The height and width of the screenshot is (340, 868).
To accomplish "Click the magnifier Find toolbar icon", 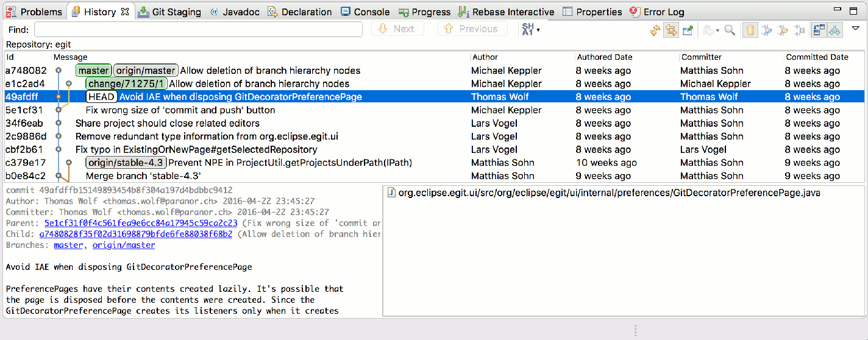I will pos(730,30).
